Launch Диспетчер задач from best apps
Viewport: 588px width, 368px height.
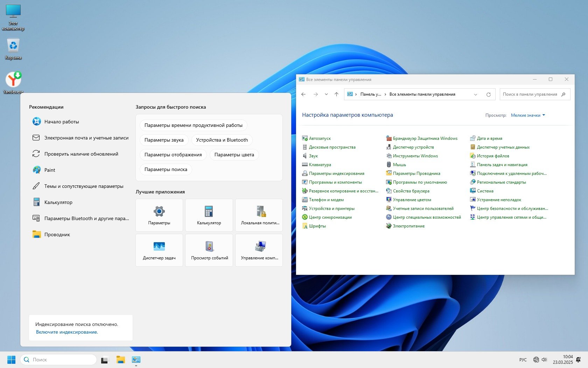[x=159, y=250]
